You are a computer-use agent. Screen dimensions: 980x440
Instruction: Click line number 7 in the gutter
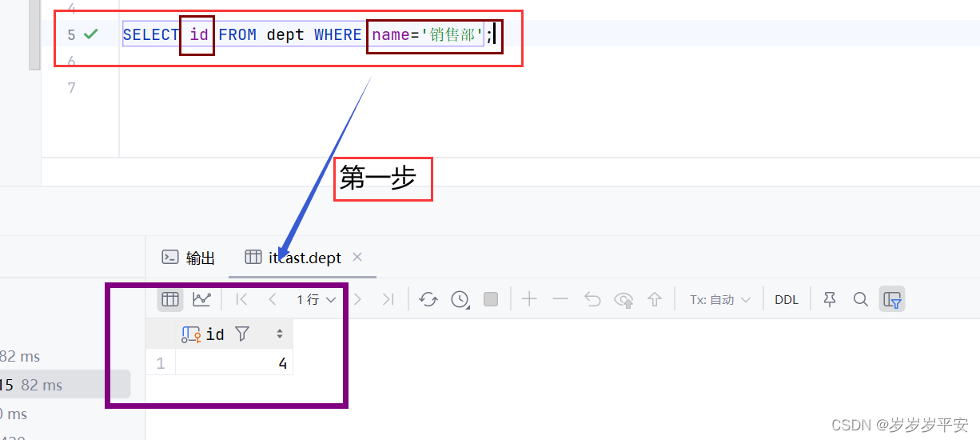point(71,87)
